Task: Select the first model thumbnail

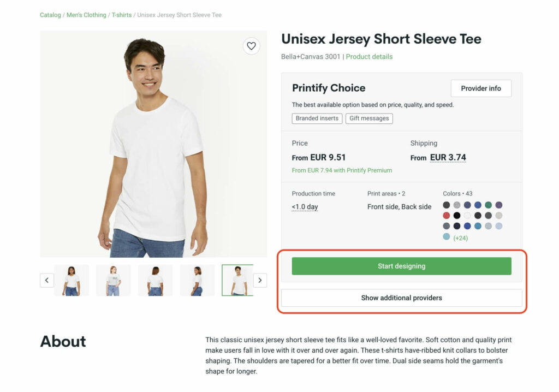Action: click(x=71, y=280)
